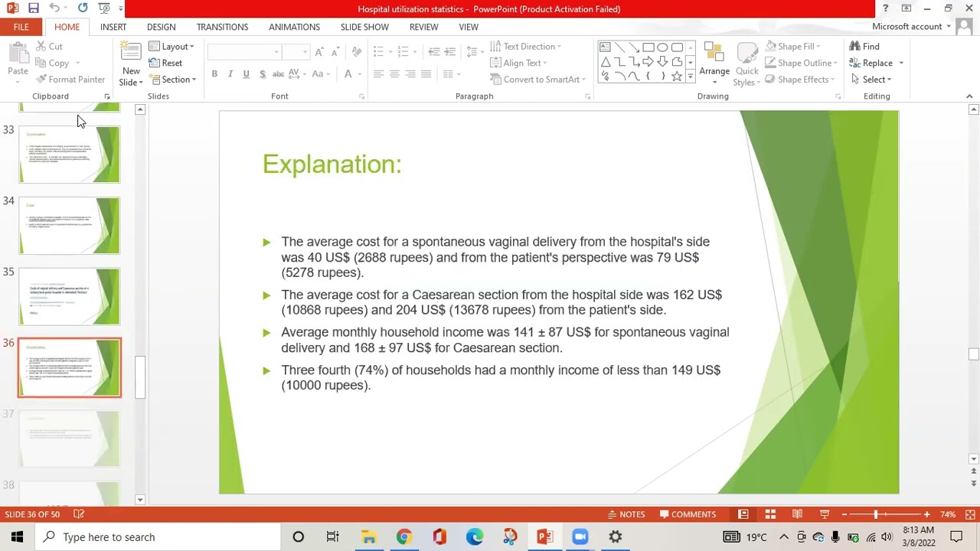This screenshot has height=551, width=980.
Task: Click the taskbar search box
Action: (x=157, y=536)
